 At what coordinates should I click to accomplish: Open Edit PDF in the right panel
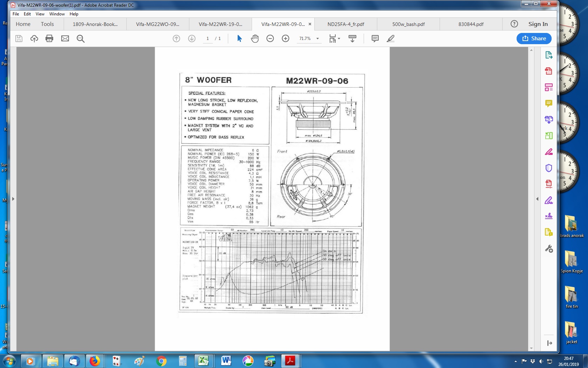pyautogui.click(x=549, y=87)
